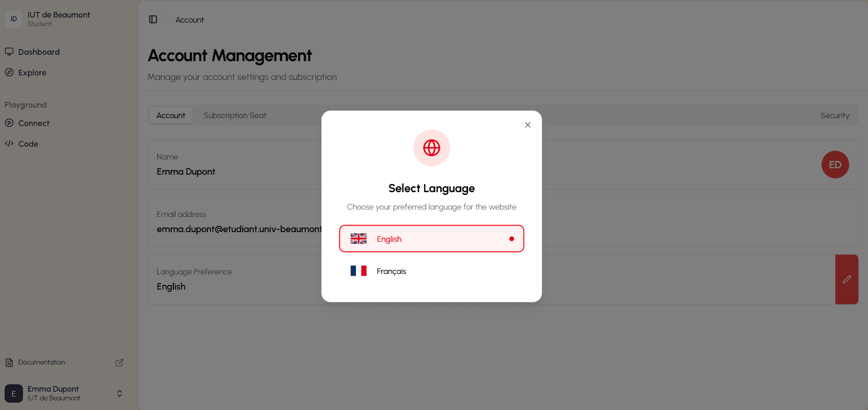Click the Account Management heading
The width and height of the screenshot is (868, 410).
click(230, 56)
